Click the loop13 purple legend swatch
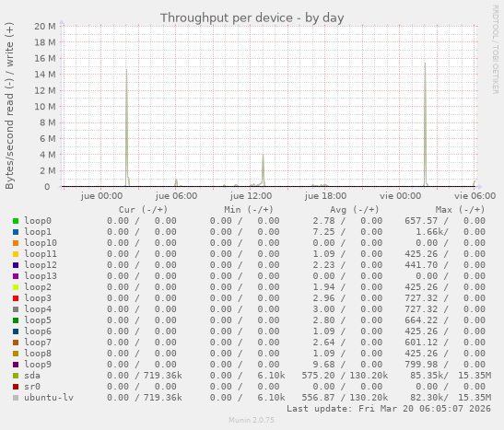 16,276
